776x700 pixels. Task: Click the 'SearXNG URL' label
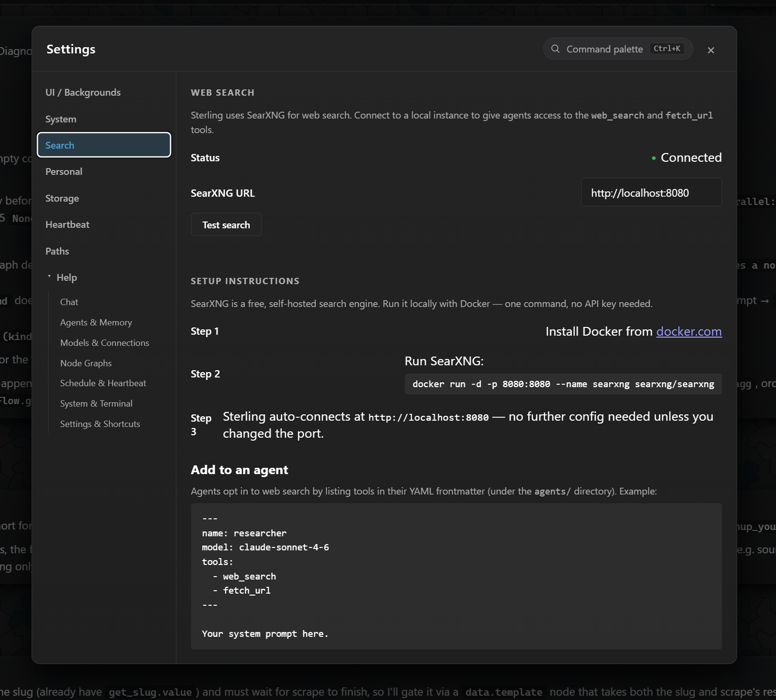click(x=223, y=193)
